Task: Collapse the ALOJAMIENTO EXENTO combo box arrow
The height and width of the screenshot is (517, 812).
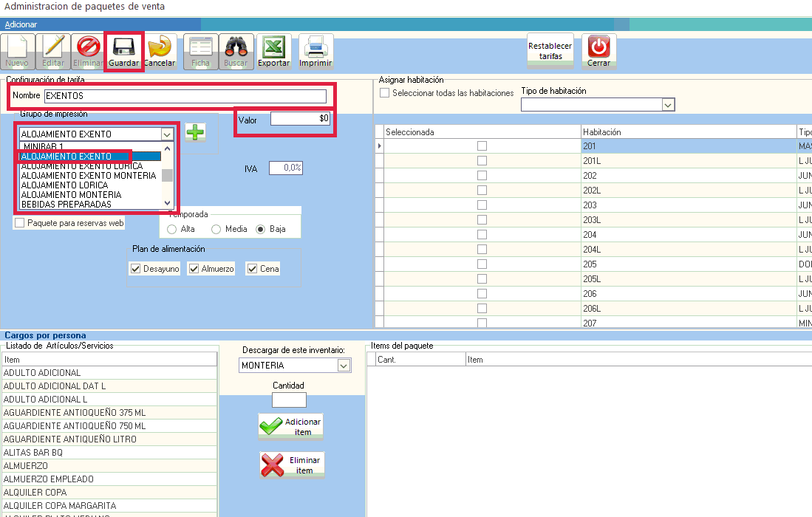Action: click(168, 134)
